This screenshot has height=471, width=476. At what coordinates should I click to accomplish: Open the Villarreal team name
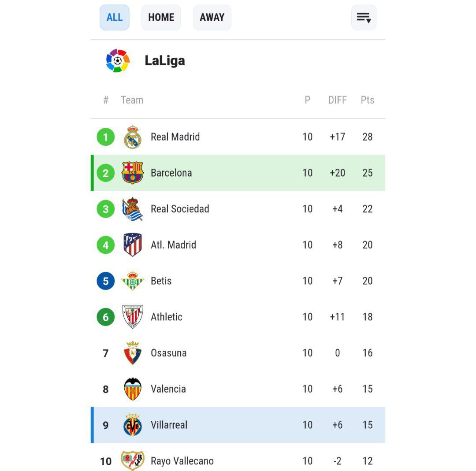click(x=169, y=425)
